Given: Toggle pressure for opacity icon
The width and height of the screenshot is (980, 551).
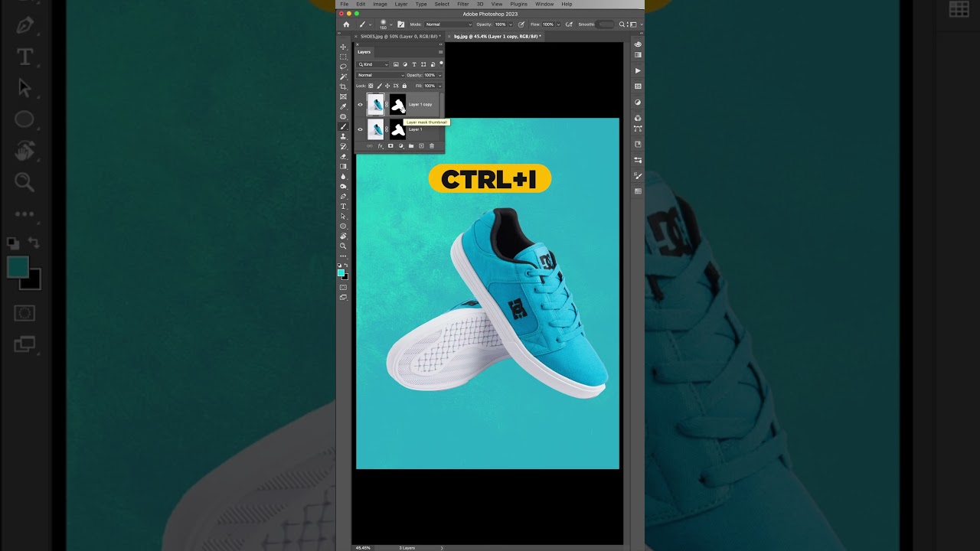Looking at the screenshot, I should 521,24.
